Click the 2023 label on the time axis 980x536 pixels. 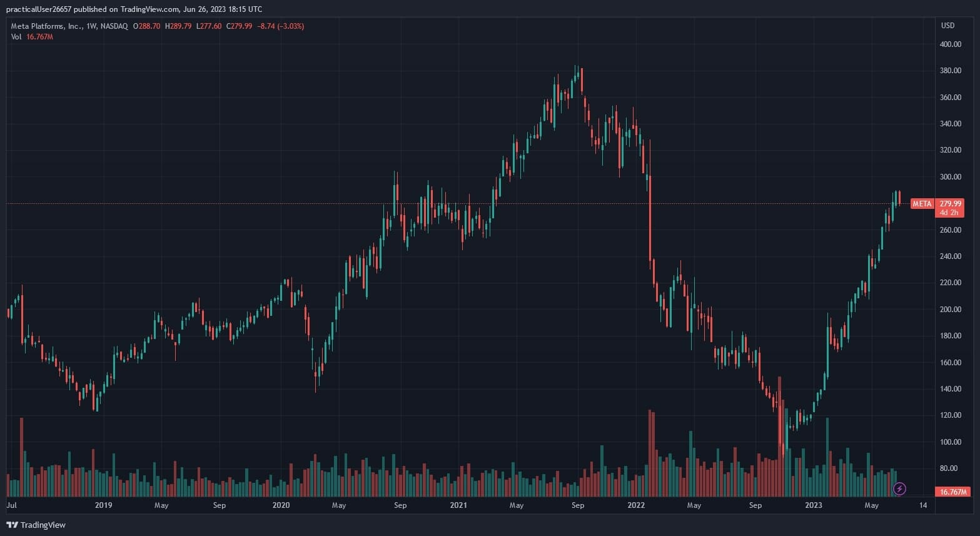(x=814, y=505)
